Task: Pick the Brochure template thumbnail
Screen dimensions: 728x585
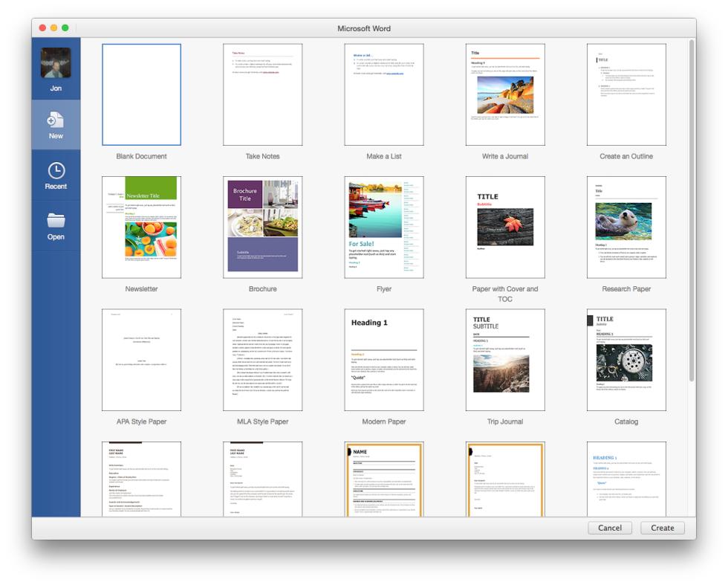Action: point(262,227)
